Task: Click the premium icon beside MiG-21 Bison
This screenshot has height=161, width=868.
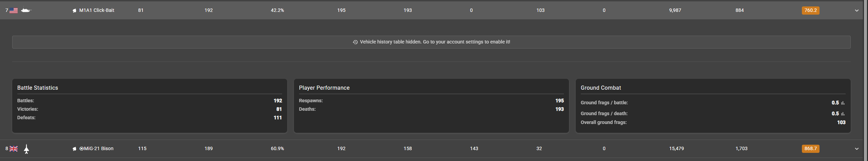Action: coord(74,149)
